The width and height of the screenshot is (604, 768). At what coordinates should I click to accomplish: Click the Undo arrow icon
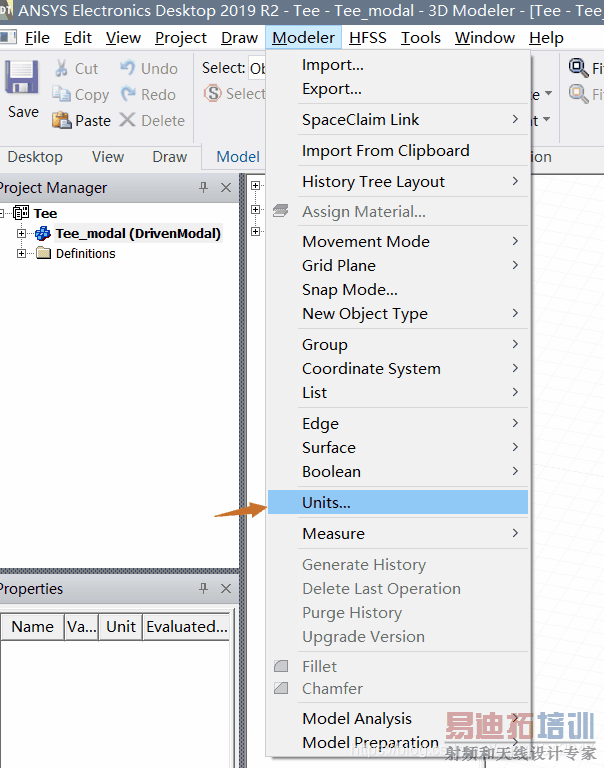127,68
